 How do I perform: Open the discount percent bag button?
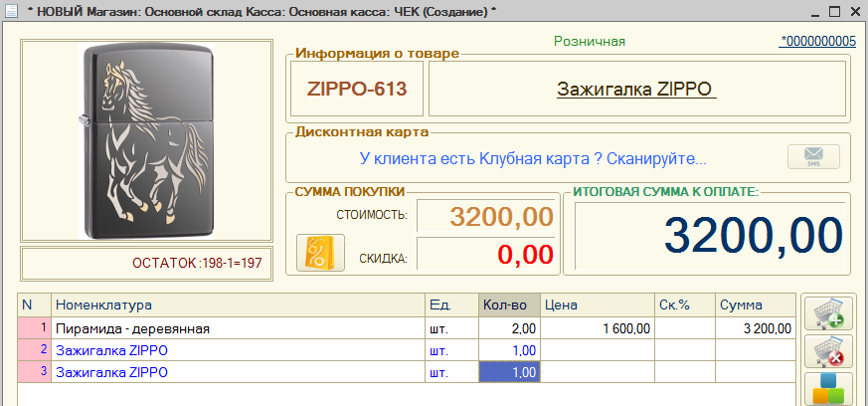[320, 253]
